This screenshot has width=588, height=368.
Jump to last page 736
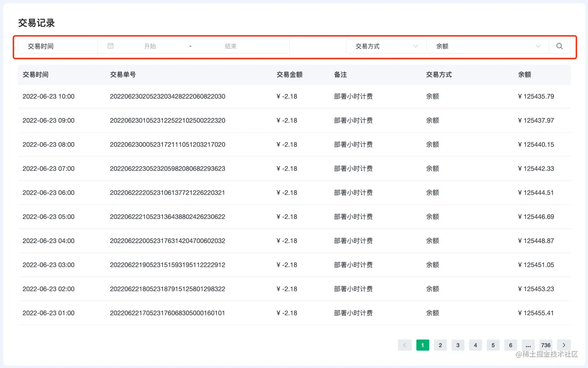tap(546, 345)
